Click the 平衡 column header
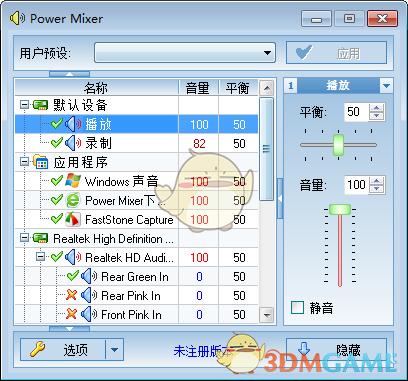The image size is (408, 381). [238, 88]
